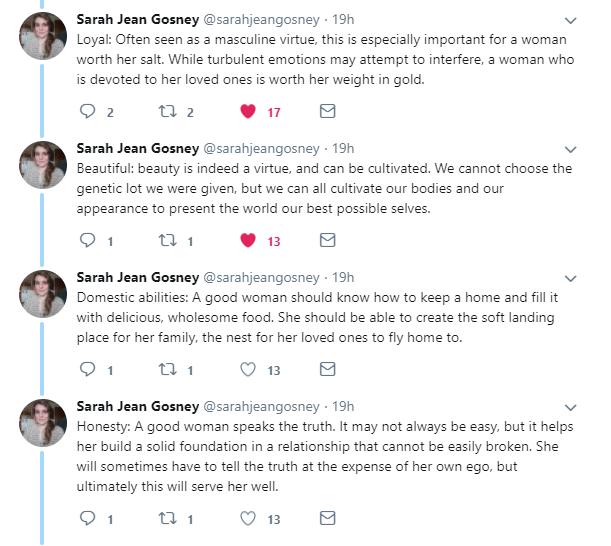Share the Domestic abilities tweet by message
This screenshot has height=546, width=611.
327,369
